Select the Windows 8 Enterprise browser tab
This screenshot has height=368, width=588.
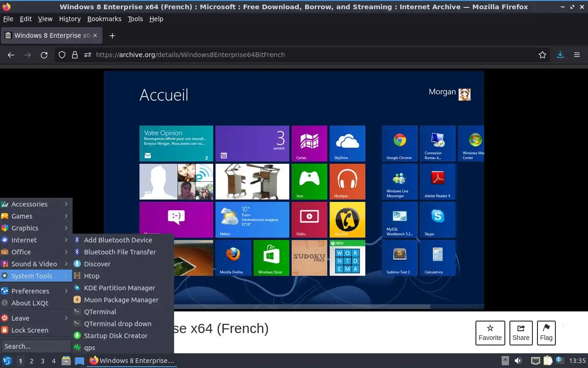tap(51, 35)
